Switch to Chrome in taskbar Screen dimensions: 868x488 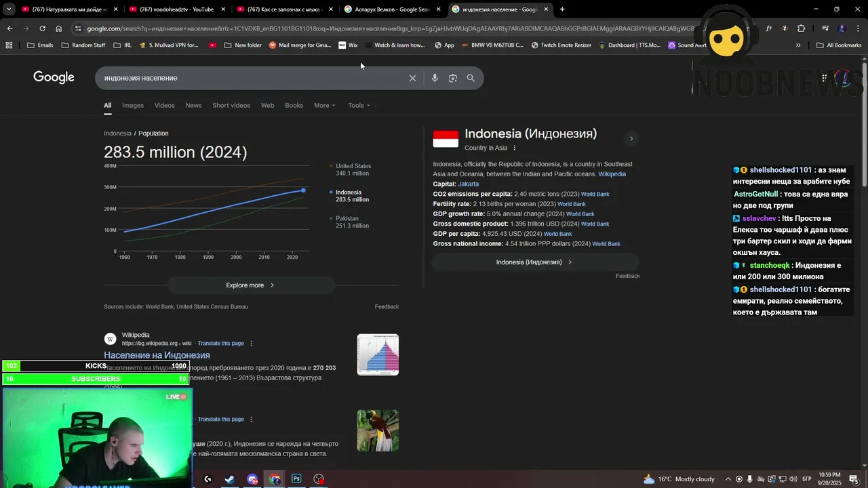[275, 479]
